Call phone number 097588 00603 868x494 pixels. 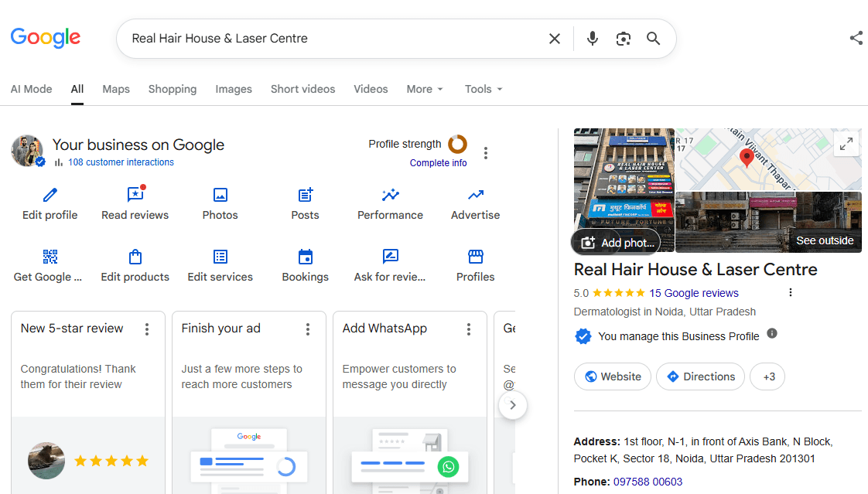pyautogui.click(x=648, y=482)
